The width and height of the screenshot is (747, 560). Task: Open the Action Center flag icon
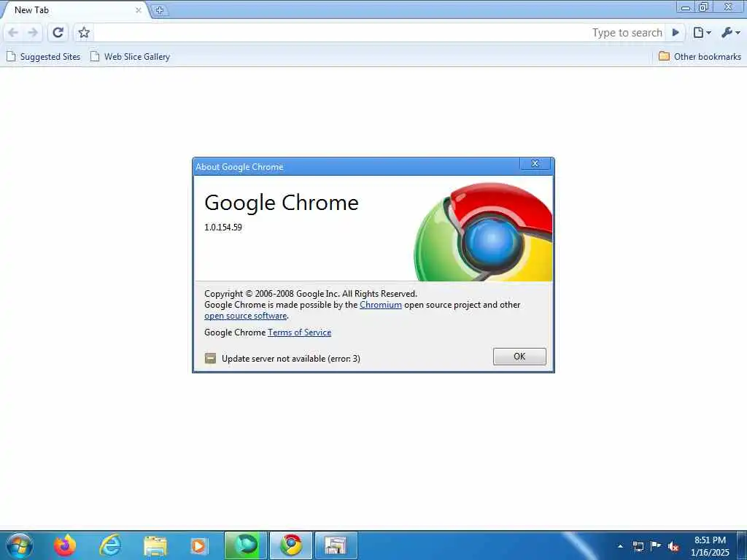point(656,545)
